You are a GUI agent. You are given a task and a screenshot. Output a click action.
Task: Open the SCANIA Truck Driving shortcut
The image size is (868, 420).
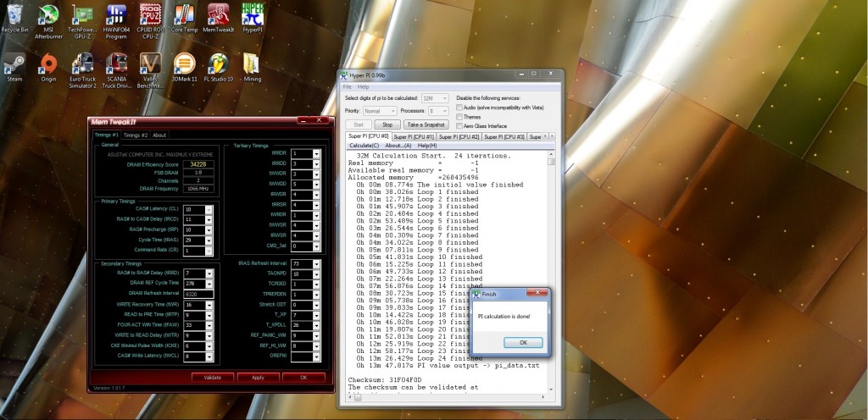coord(116,71)
